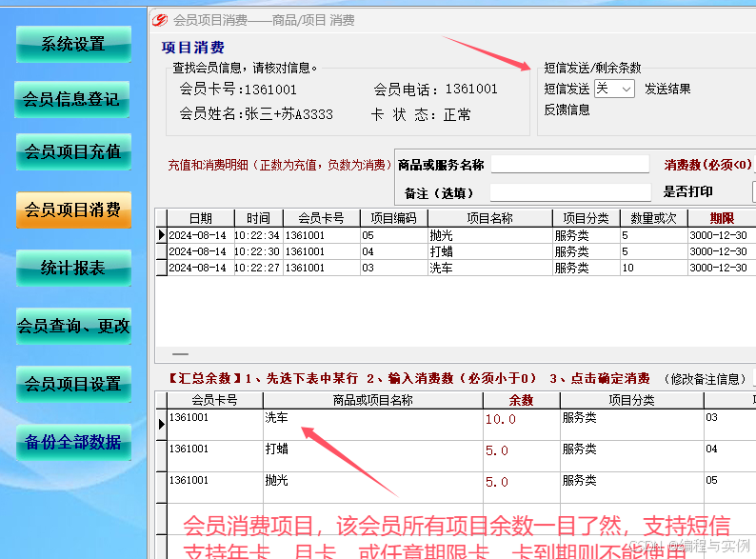Click 项目名称 column header
The height and width of the screenshot is (559, 756).
click(x=489, y=218)
